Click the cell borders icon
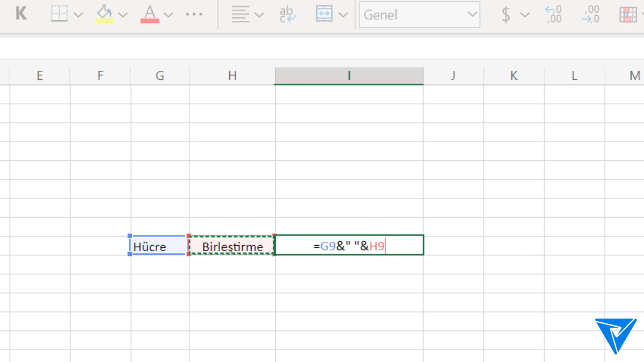 (58, 14)
